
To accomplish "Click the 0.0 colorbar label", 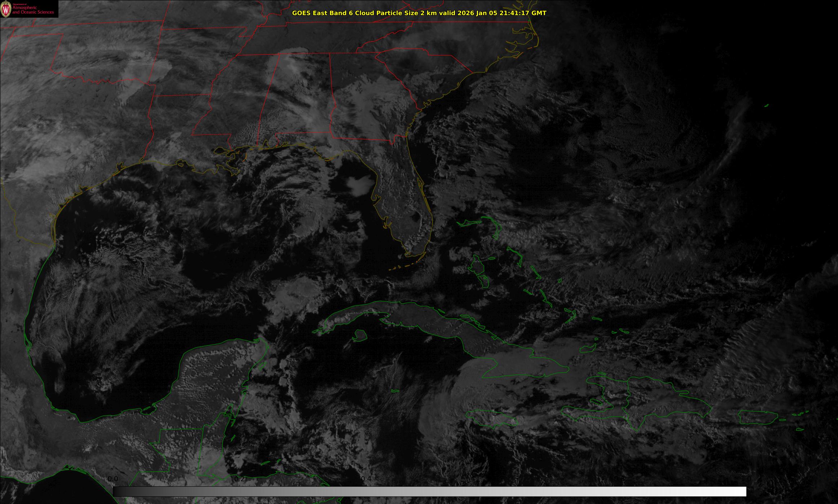I will coord(113,479).
